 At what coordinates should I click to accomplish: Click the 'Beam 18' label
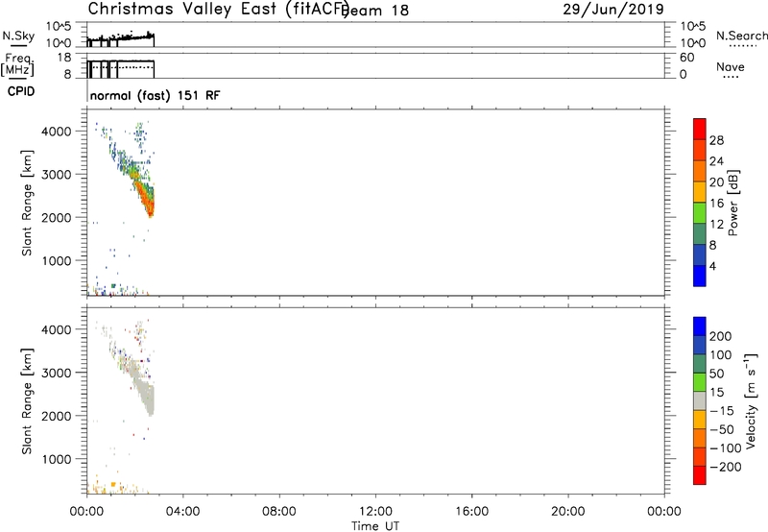click(376, 11)
